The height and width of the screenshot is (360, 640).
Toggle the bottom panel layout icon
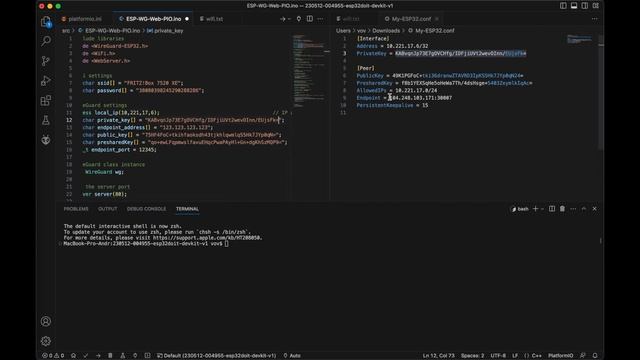click(x=574, y=6)
